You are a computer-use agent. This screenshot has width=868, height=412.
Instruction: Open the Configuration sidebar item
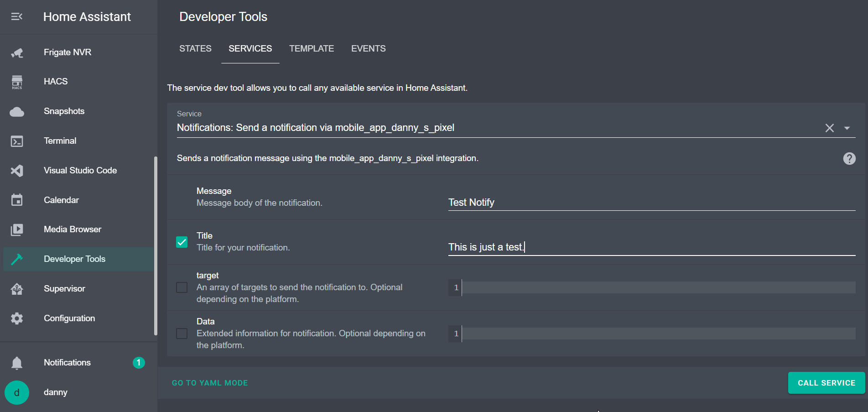78,318
